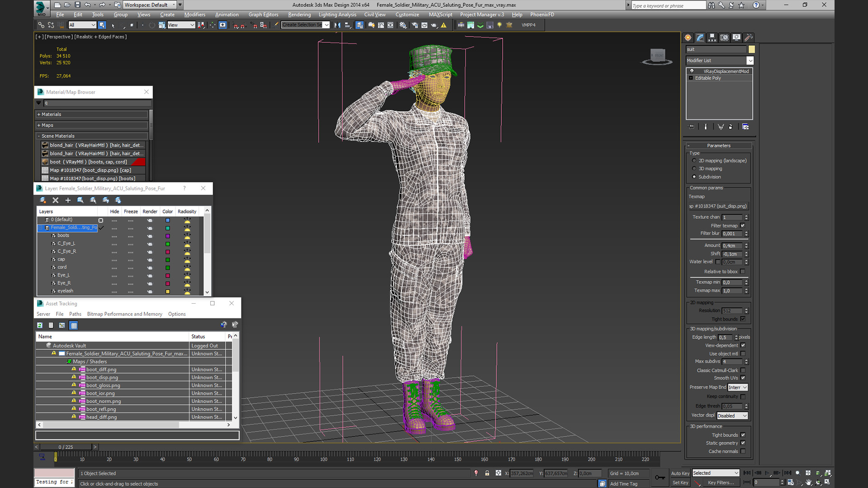The width and height of the screenshot is (868, 488).
Task: Toggle Filter texmap checkbox
Action: point(742,225)
